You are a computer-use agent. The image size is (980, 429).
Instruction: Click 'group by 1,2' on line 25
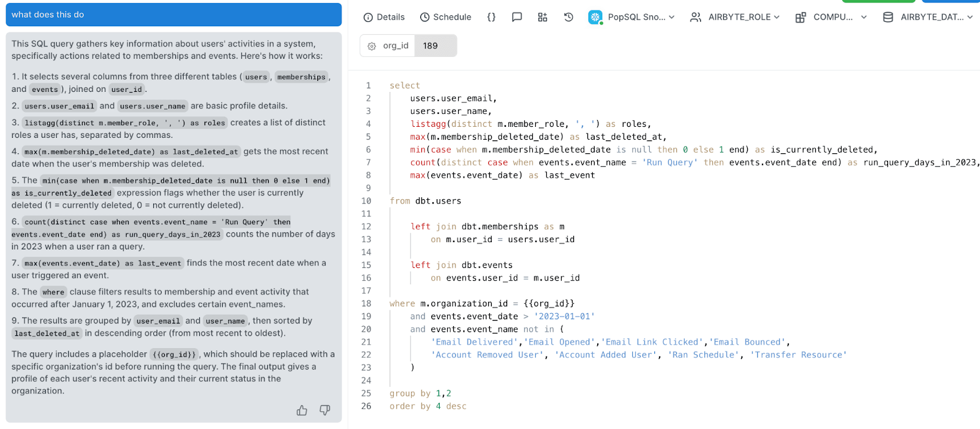(x=420, y=394)
